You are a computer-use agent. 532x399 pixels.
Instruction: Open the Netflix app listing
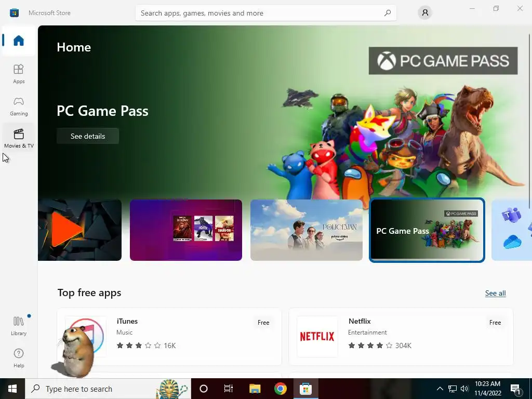(x=401, y=337)
